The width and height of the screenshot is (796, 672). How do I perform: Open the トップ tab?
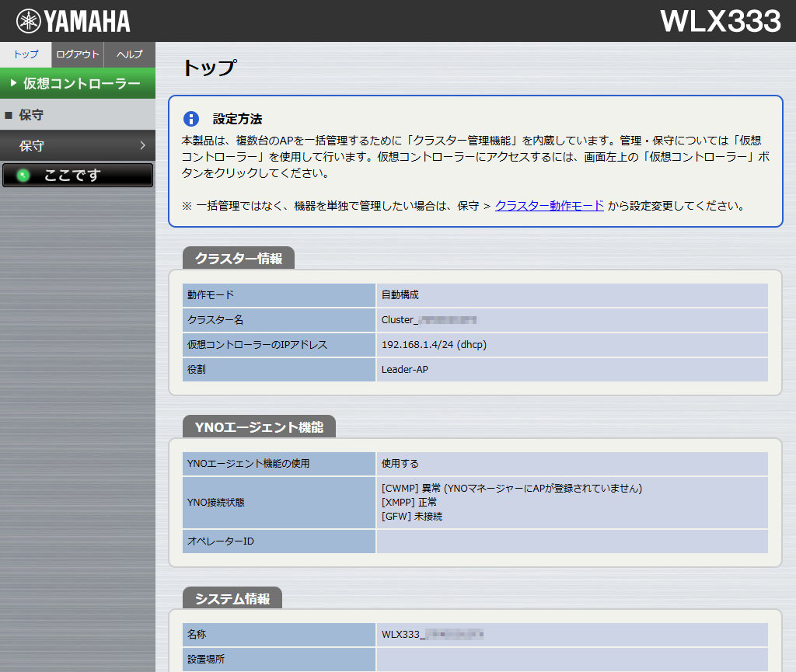pyautogui.click(x=26, y=55)
